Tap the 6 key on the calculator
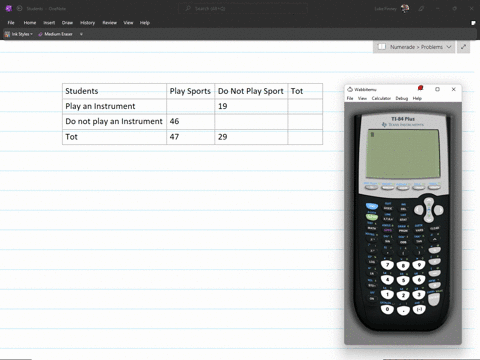480x360 pixels. tap(419, 280)
